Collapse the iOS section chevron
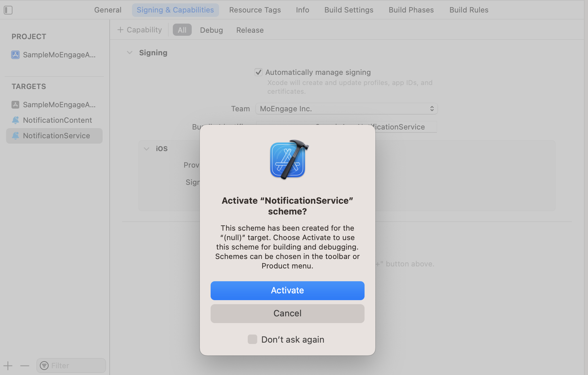The height and width of the screenshot is (375, 588). coord(146,149)
